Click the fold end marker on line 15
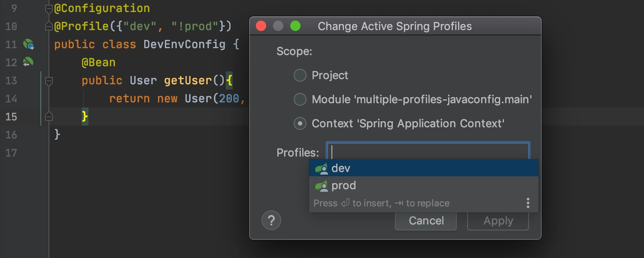This screenshot has width=644, height=258. click(x=49, y=117)
